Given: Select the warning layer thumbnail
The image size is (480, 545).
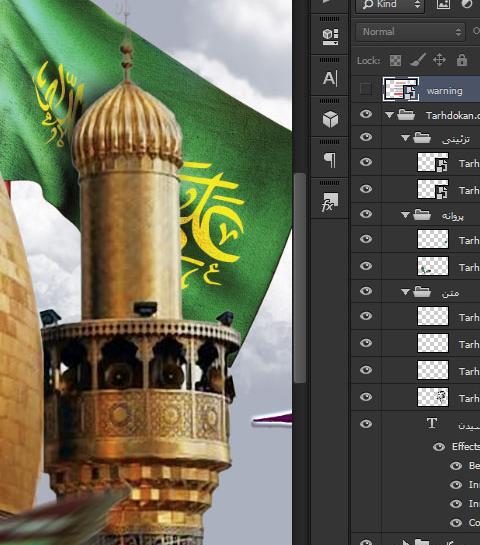Looking at the screenshot, I should click(x=400, y=89).
